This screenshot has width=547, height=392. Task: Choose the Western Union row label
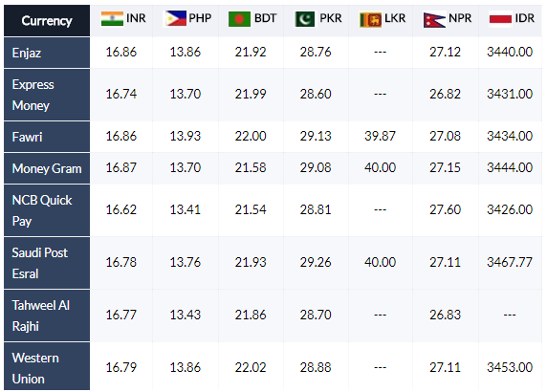click(x=47, y=366)
